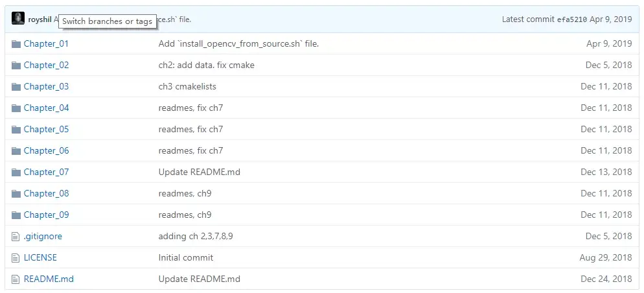Open the Chapter_02 folder link
Image resolution: width=644 pixels, height=293 pixels.
(x=46, y=65)
